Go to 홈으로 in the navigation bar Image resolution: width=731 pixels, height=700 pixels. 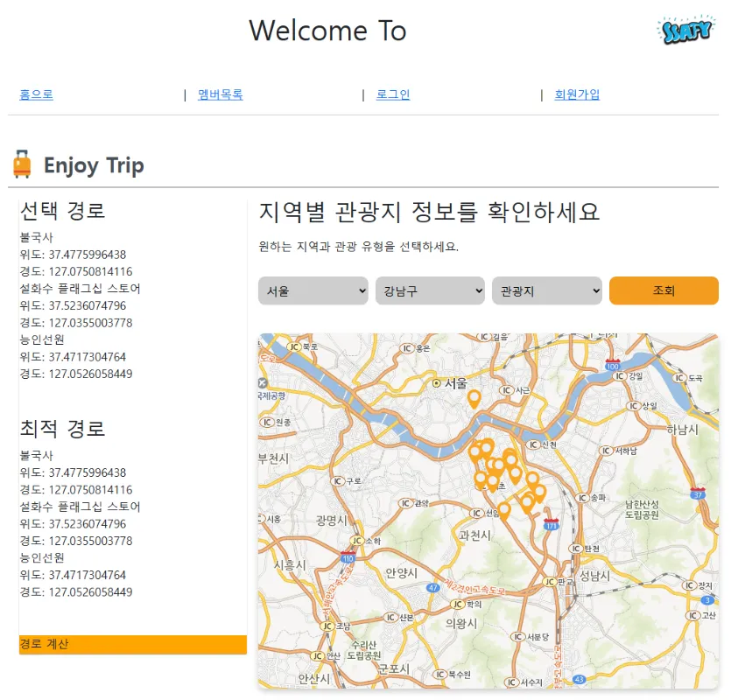(x=36, y=94)
